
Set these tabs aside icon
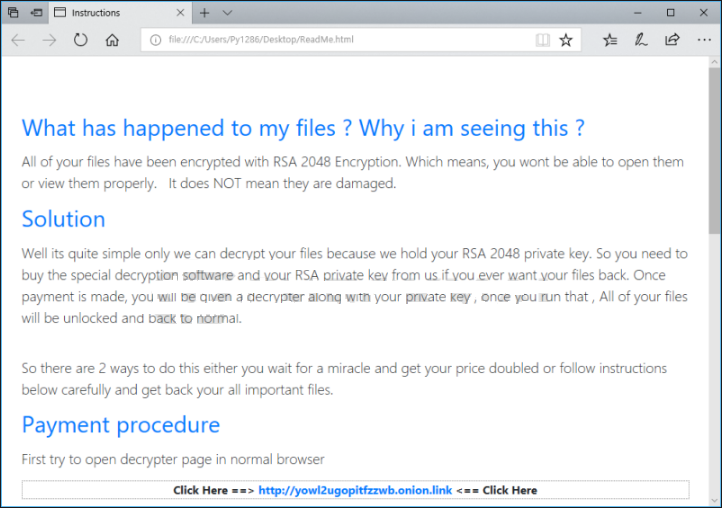click(x=36, y=12)
